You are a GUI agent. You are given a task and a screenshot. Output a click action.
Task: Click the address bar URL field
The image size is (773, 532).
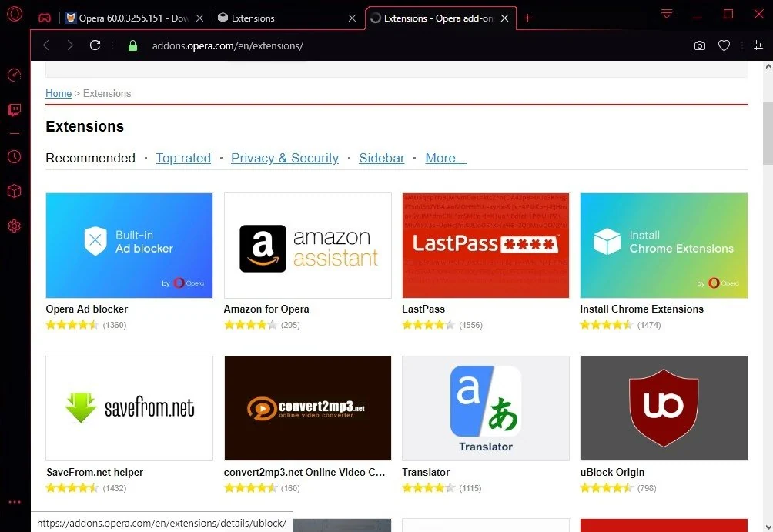[x=227, y=46]
